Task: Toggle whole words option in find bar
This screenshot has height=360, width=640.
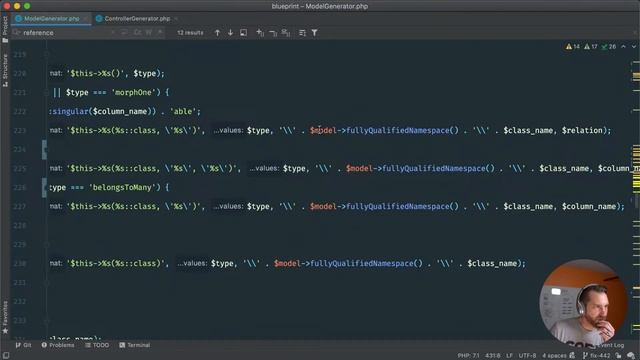Action: click(x=149, y=33)
